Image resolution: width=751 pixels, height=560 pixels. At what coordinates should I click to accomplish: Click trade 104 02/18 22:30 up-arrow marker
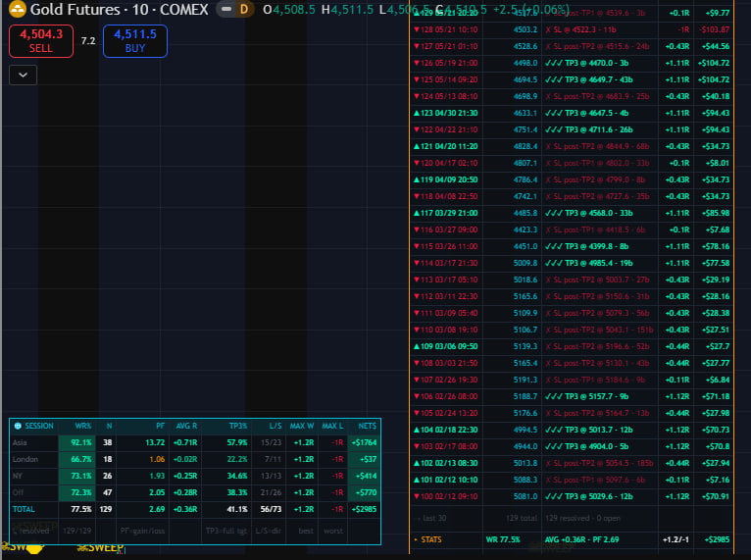coord(417,430)
